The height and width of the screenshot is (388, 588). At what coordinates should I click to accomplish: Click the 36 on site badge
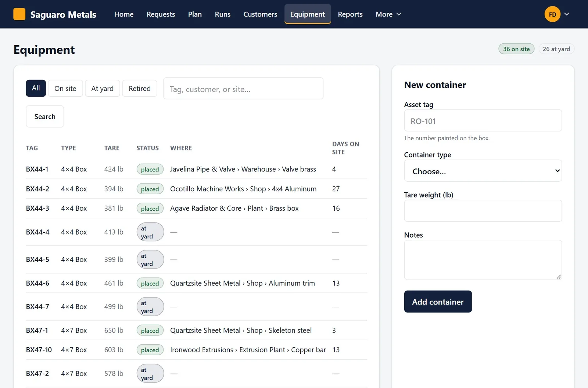[516, 49]
